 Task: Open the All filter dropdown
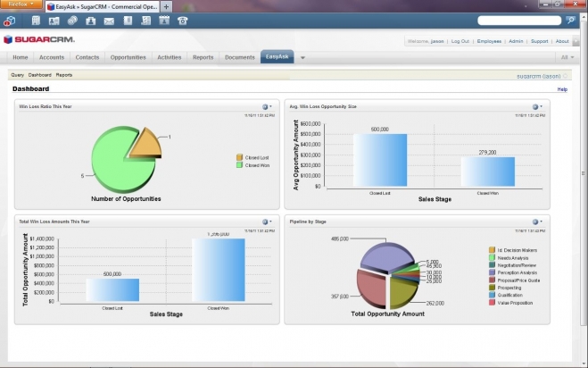pos(567,57)
